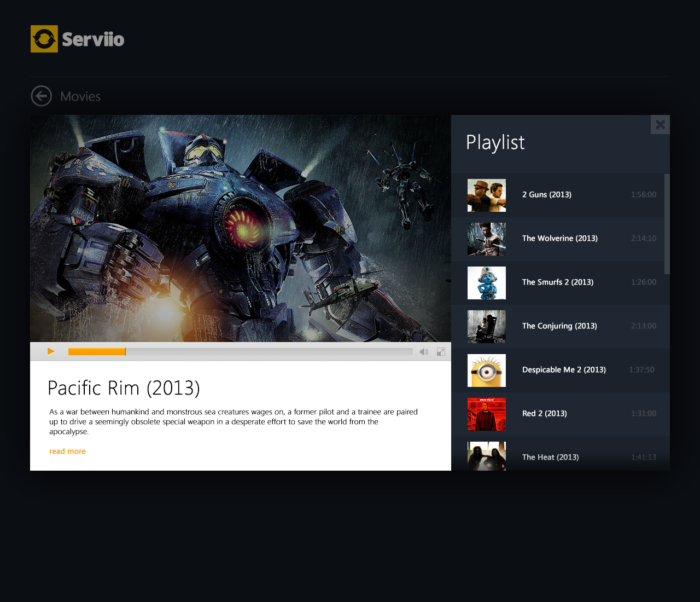
Task: Select Red 2 (2013) thumbnail
Action: click(x=487, y=414)
